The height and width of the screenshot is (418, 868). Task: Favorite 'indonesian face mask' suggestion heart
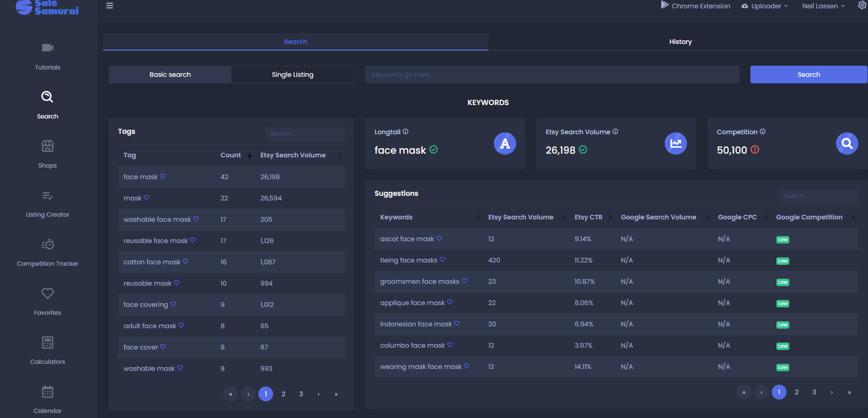pos(457,324)
